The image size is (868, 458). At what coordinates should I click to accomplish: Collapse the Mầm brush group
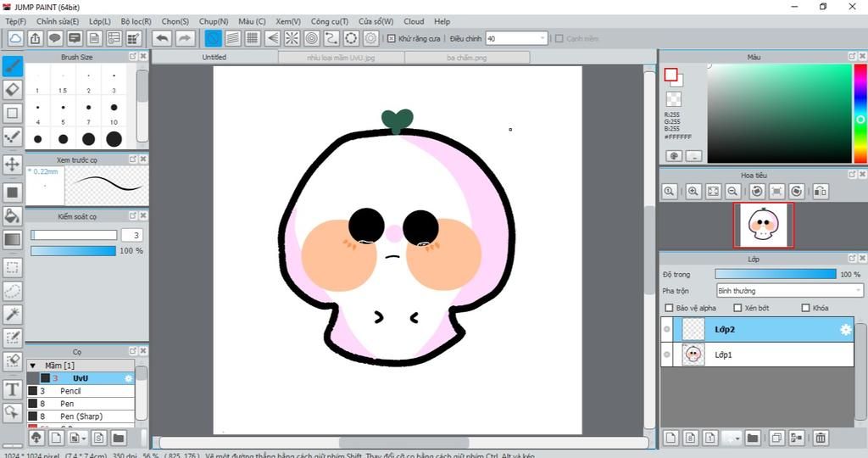[x=33, y=366]
